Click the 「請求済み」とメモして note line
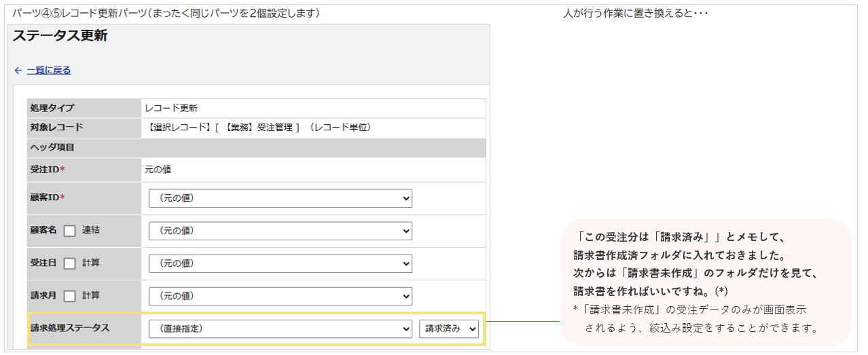This screenshot has width=868, height=355. pos(679,238)
